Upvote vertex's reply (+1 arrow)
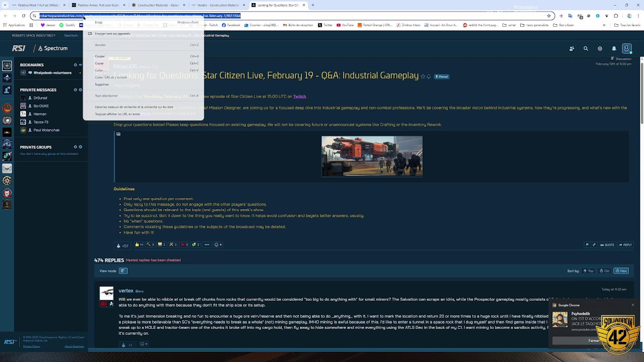 pyautogui.click(x=128, y=345)
